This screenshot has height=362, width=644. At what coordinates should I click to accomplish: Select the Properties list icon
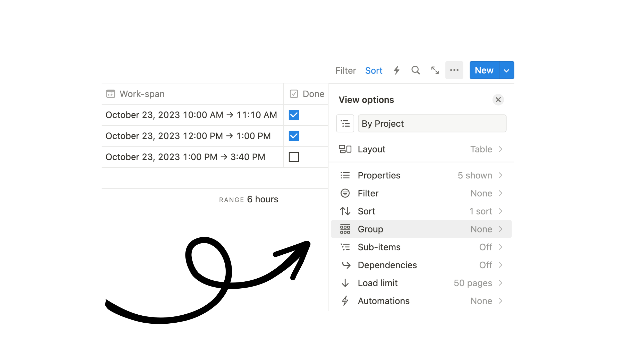[345, 175]
